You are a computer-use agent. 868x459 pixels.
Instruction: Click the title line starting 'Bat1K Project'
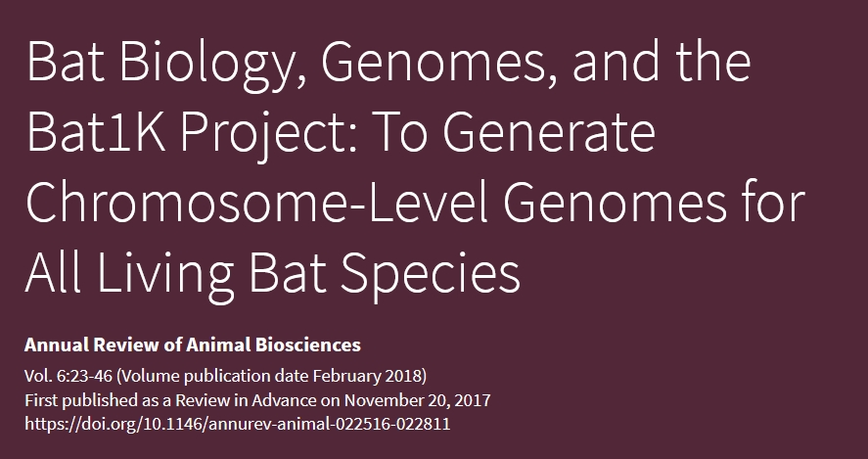pyautogui.click(x=341, y=133)
